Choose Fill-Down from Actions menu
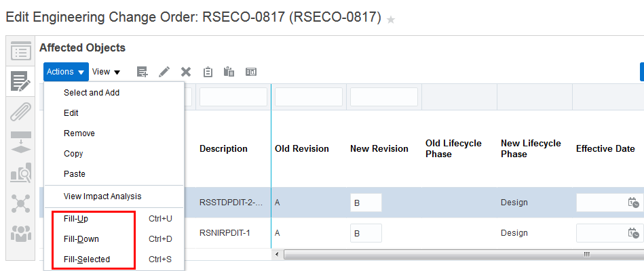This screenshot has width=644, height=271. click(81, 239)
